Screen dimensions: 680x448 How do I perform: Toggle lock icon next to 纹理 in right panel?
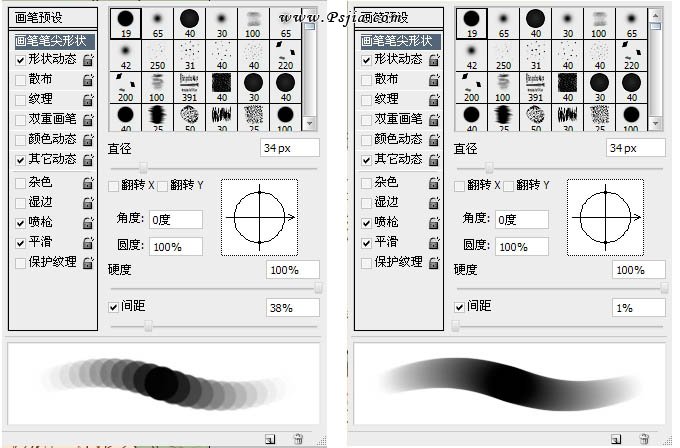pos(434,100)
